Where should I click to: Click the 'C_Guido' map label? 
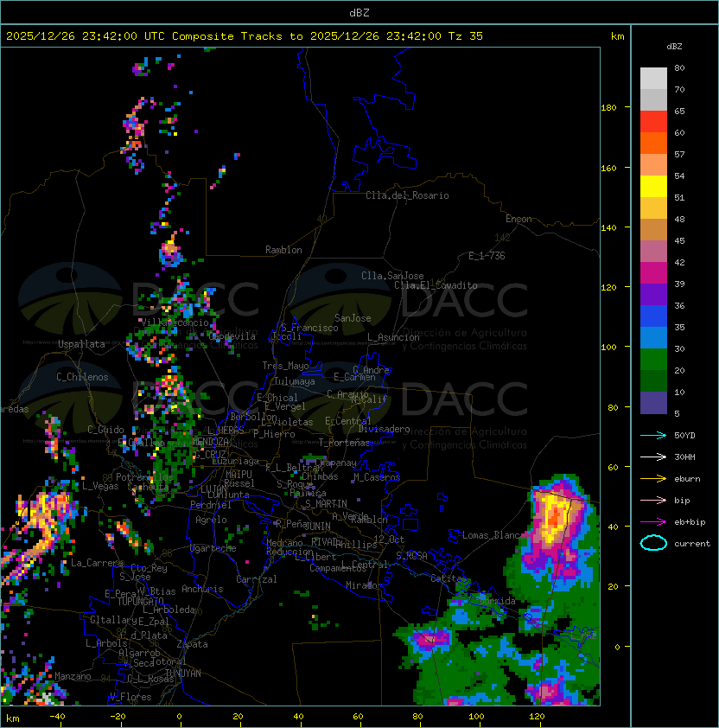point(105,430)
